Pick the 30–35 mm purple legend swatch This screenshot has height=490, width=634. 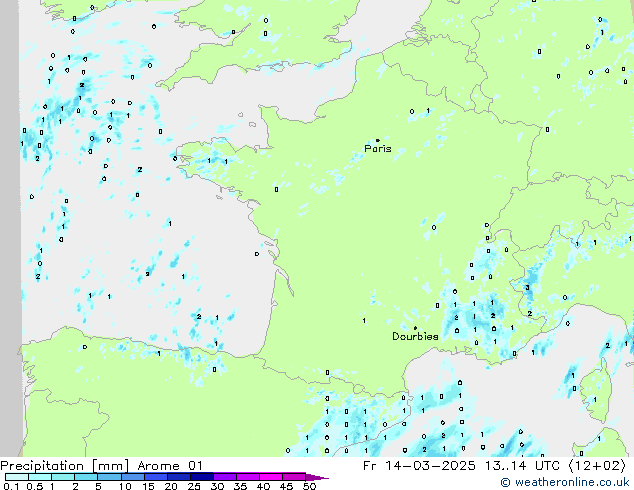point(225,477)
